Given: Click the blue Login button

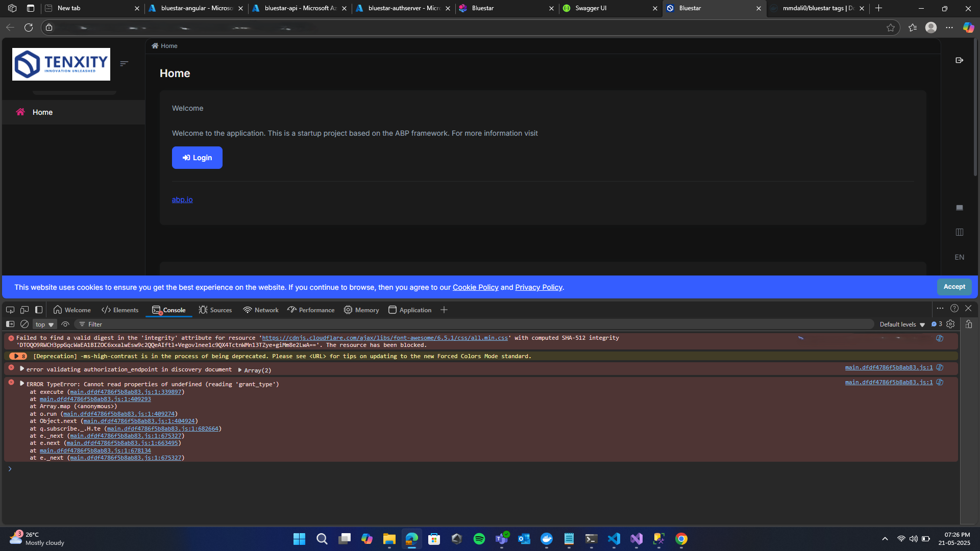Looking at the screenshot, I should click(x=197, y=158).
